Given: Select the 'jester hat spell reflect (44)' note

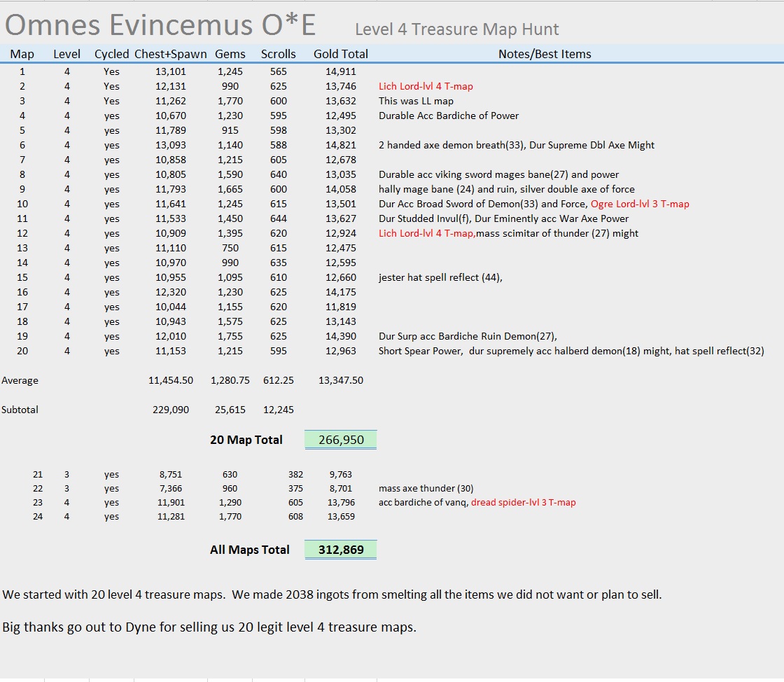Looking at the screenshot, I should [x=440, y=277].
